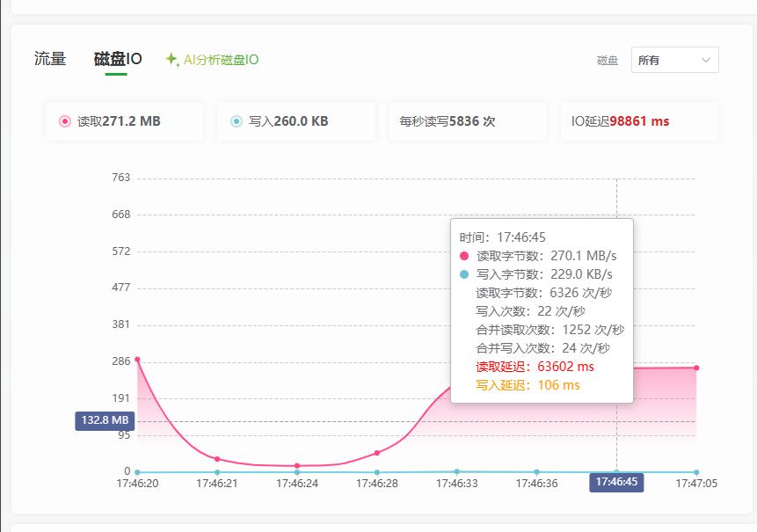Toggle the pink 读取 series legend icon
The image size is (757, 532).
(x=65, y=121)
